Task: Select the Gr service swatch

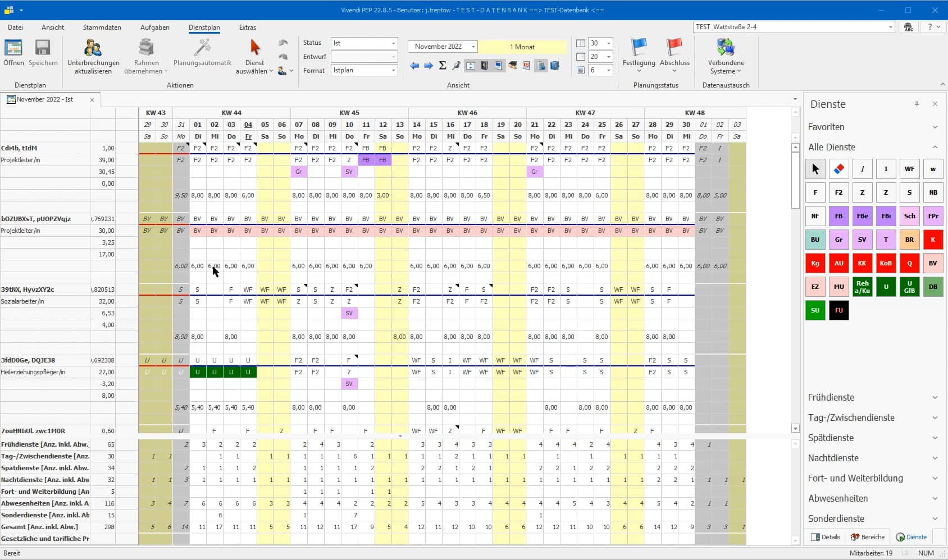Action: (838, 240)
